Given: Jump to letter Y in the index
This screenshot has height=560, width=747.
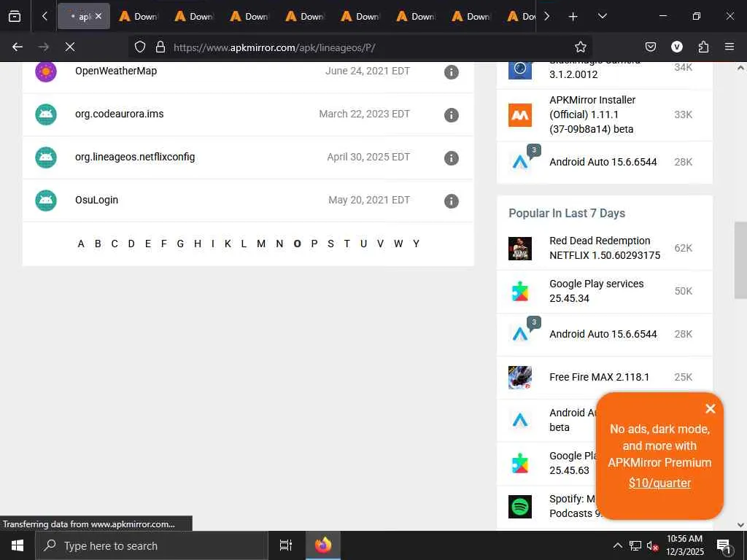Looking at the screenshot, I should coord(416,244).
